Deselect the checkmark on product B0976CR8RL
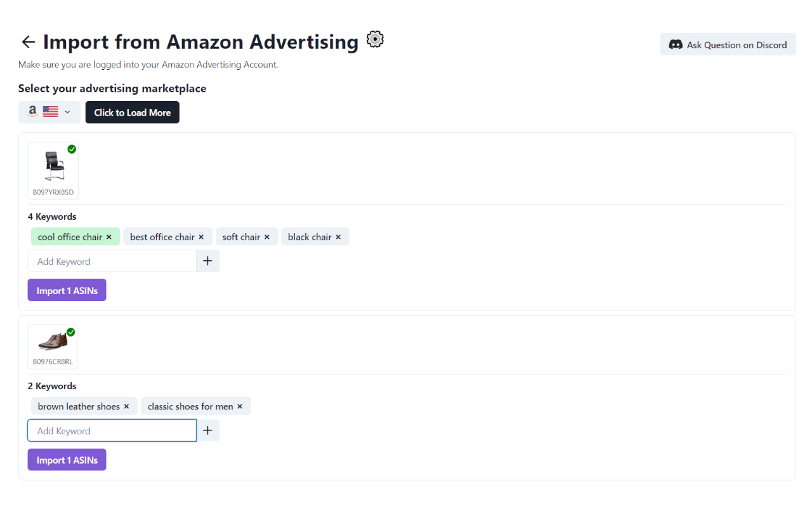This screenshot has width=812, height=508. pos(70,331)
